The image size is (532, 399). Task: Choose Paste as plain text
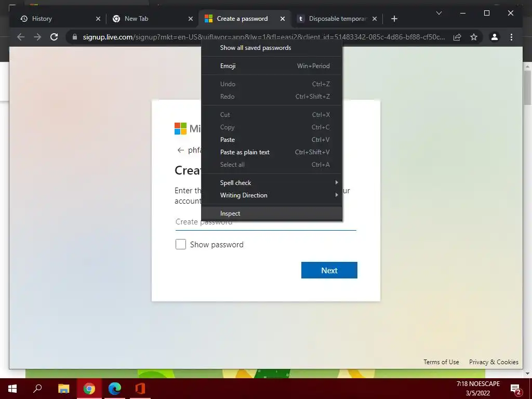point(271,152)
